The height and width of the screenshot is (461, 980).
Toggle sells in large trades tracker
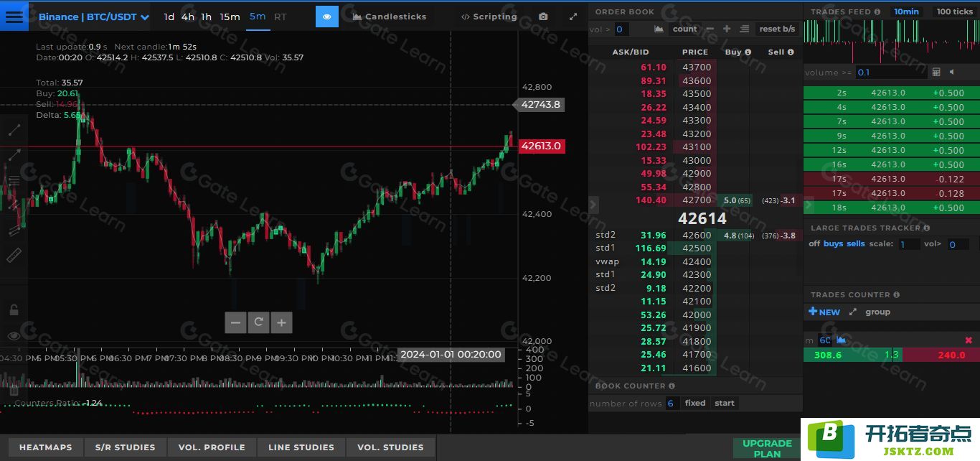pos(856,244)
